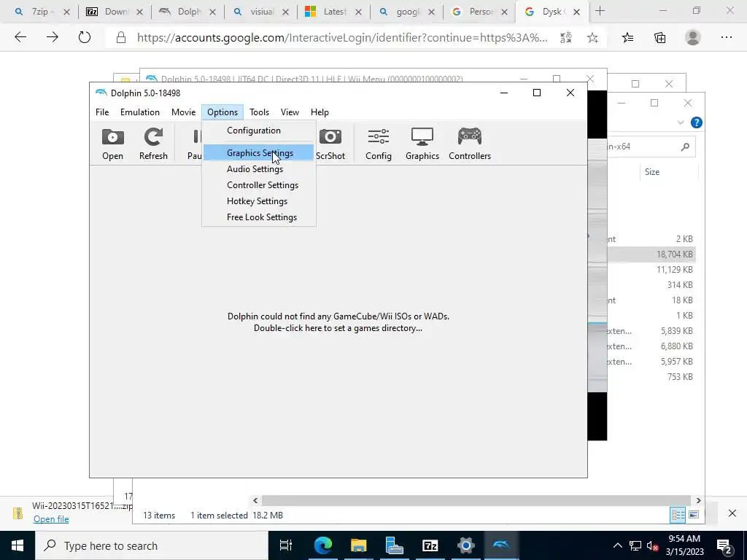The width and height of the screenshot is (747, 560).
Task: Click the Graphics monitor toolbar icon
Action: [422, 144]
